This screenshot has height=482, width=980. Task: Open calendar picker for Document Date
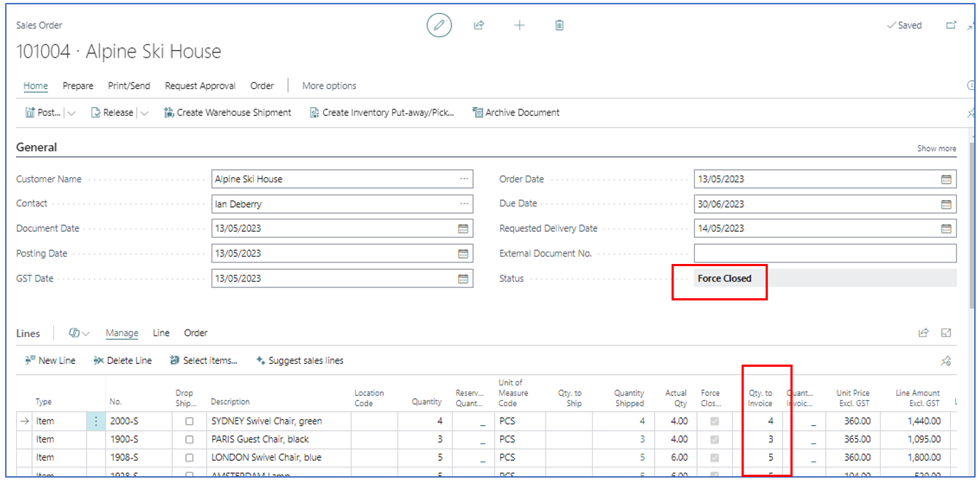point(462,229)
